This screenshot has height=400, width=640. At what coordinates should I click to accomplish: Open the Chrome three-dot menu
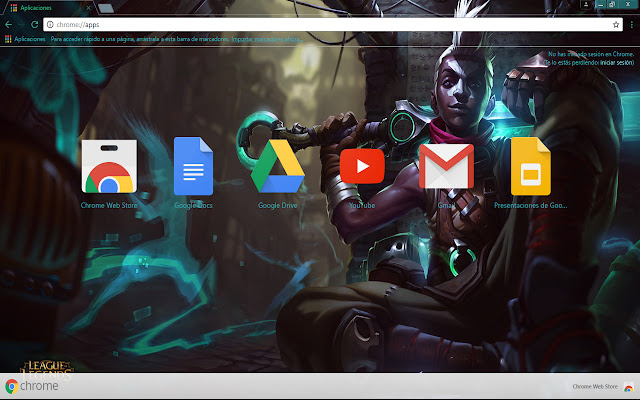(631, 25)
